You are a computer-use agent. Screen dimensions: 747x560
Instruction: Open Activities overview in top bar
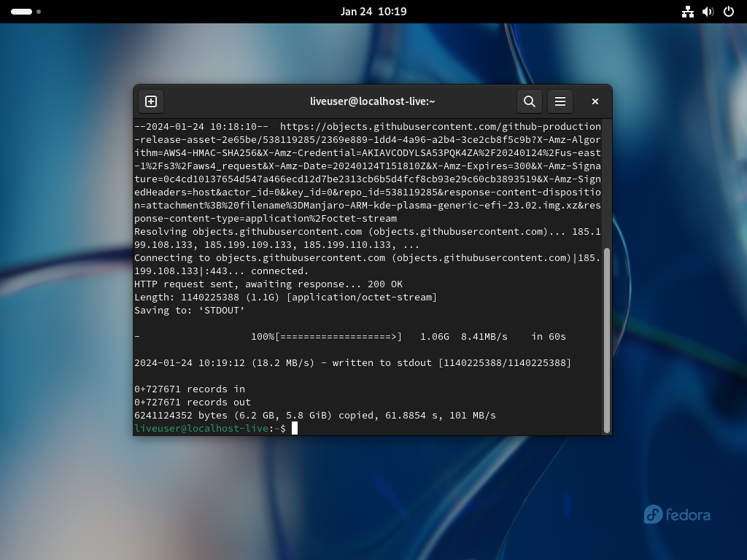pos(26,12)
